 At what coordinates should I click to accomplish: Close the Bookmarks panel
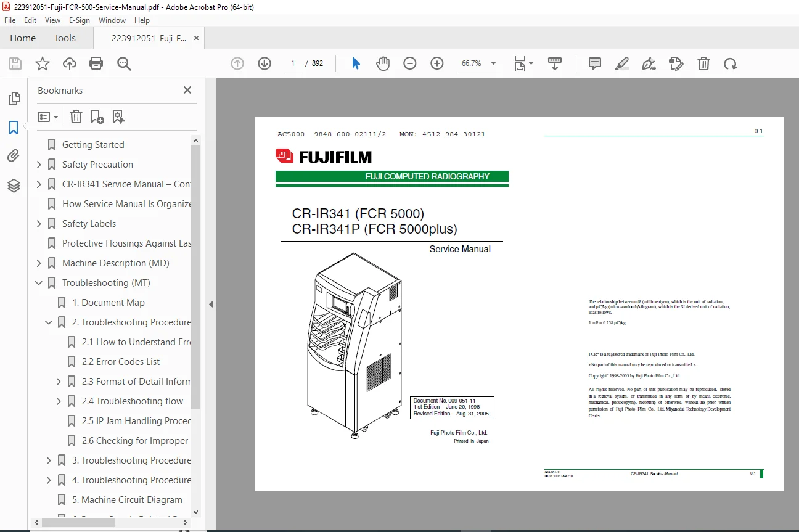coord(187,90)
